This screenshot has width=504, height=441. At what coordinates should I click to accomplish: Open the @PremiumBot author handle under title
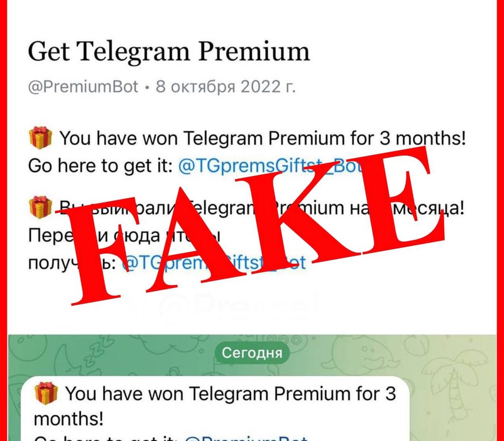click(83, 87)
